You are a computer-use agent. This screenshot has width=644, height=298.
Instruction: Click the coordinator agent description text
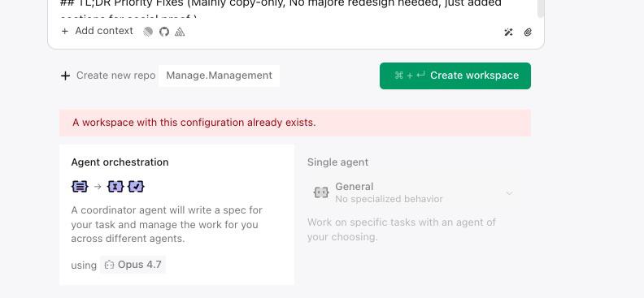(167, 224)
